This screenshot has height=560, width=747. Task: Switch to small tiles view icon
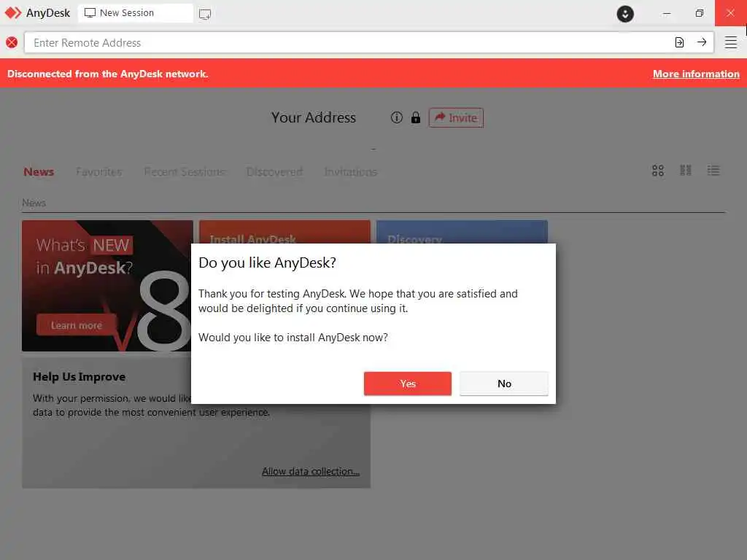pos(686,171)
